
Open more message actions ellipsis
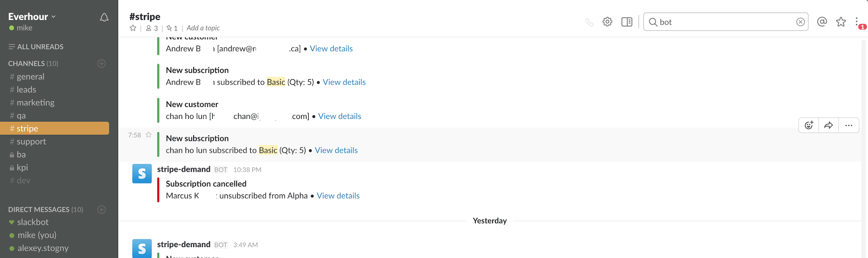pyautogui.click(x=848, y=125)
